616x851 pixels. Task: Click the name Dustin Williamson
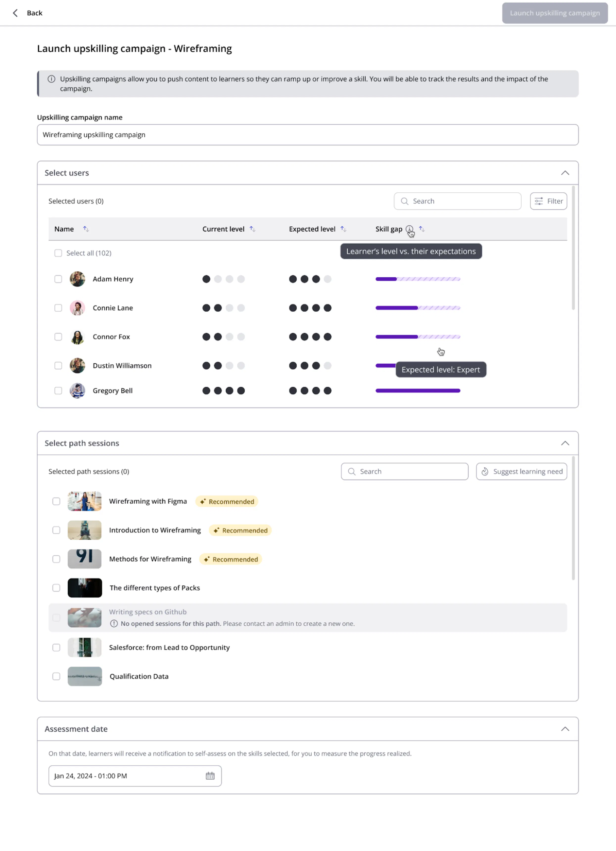pos(122,365)
